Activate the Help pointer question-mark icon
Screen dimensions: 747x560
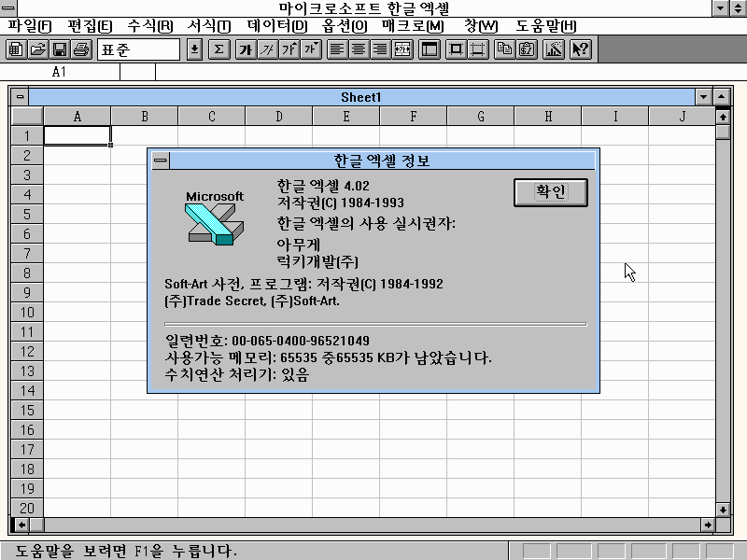(581, 49)
